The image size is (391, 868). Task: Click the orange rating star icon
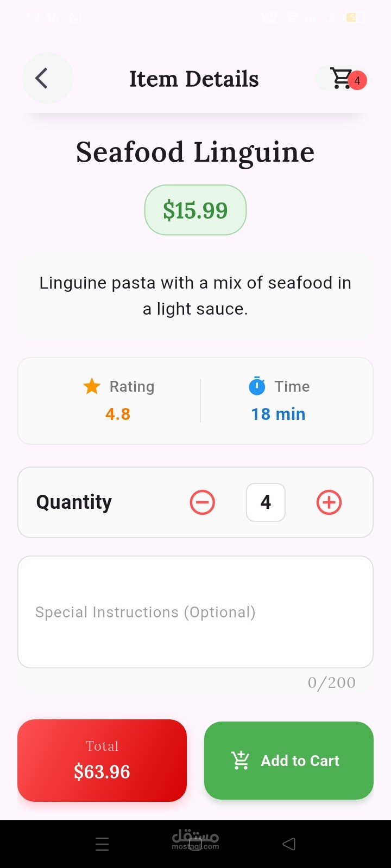pos(92,386)
